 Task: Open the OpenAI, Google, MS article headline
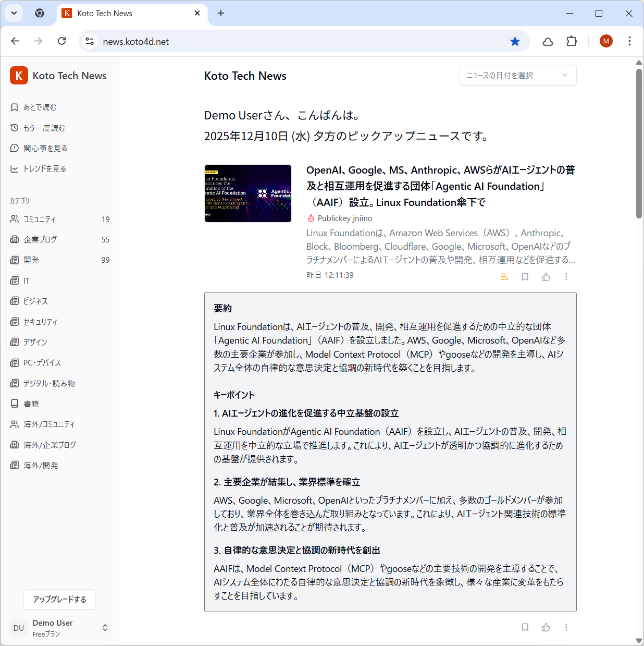tap(441, 186)
